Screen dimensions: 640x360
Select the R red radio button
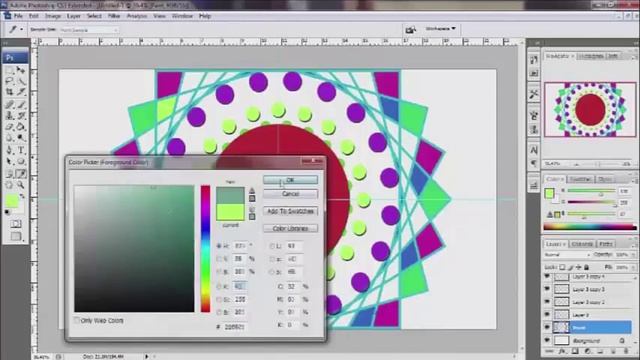coord(219,287)
